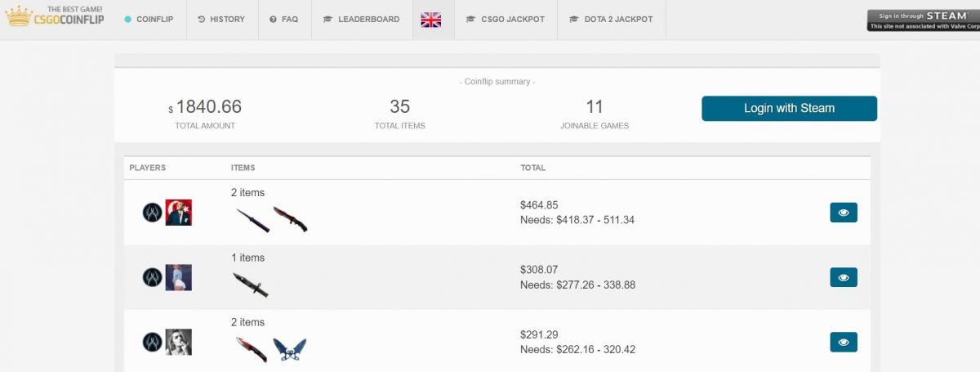Image resolution: width=980 pixels, height=372 pixels.
Task: Click the red knife item in first game
Action: [x=290, y=219]
